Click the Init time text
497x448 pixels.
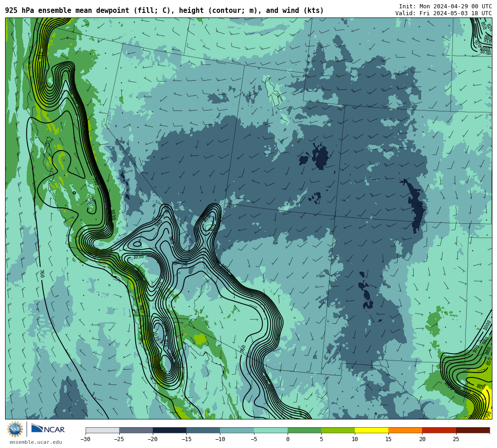click(x=445, y=6)
